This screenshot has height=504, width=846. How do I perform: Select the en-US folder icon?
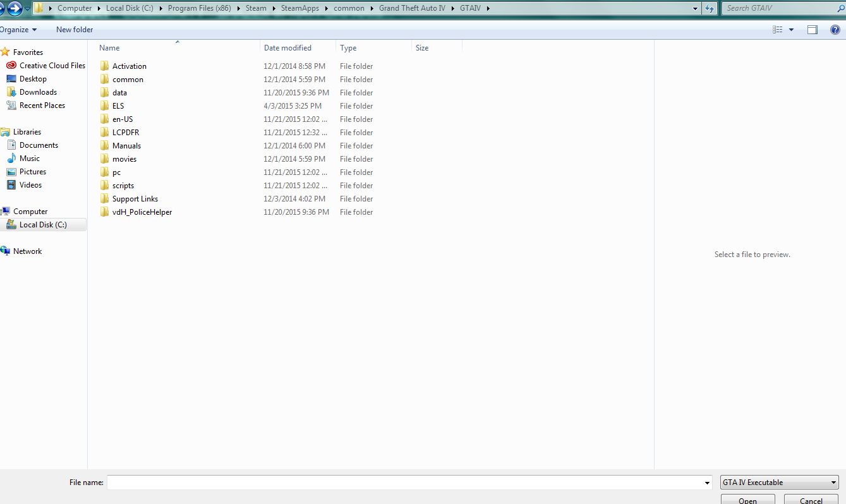coord(105,119)
